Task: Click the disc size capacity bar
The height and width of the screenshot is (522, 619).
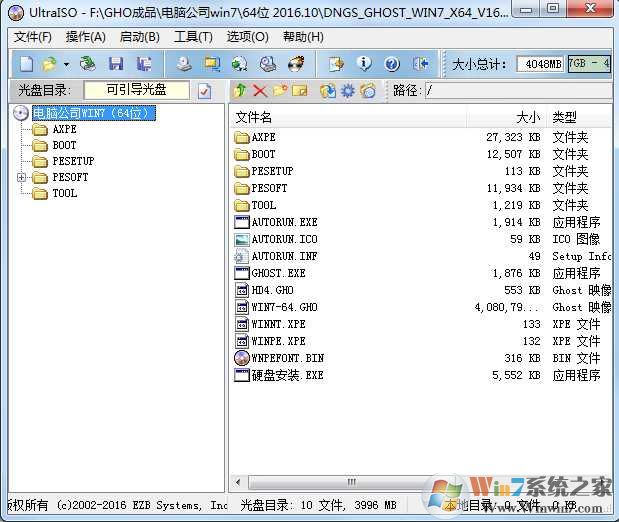Action: (589, 64)
